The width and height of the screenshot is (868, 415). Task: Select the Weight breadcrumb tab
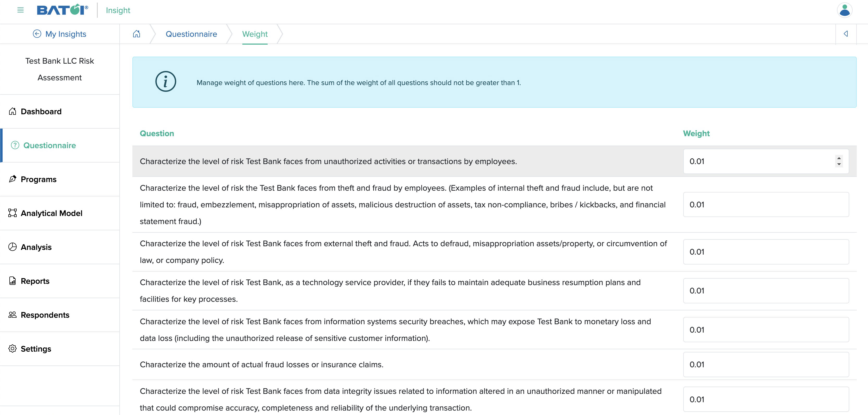click(x=255, y=34)
